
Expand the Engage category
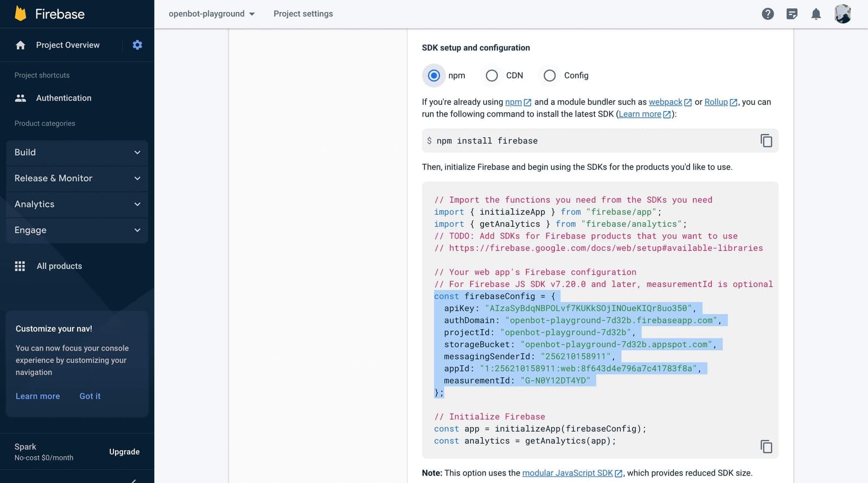click(77, 230)
